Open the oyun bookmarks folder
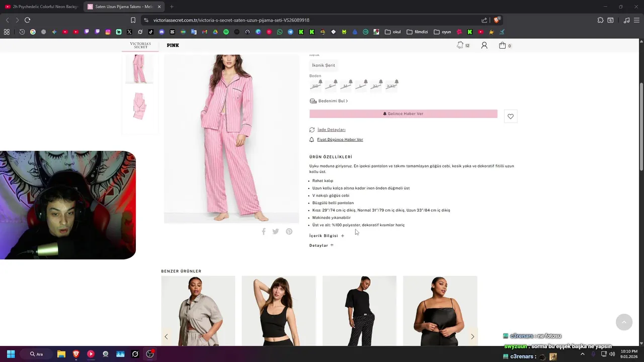The width and height of the screenshot is (644, 362). tap(442, 32)
